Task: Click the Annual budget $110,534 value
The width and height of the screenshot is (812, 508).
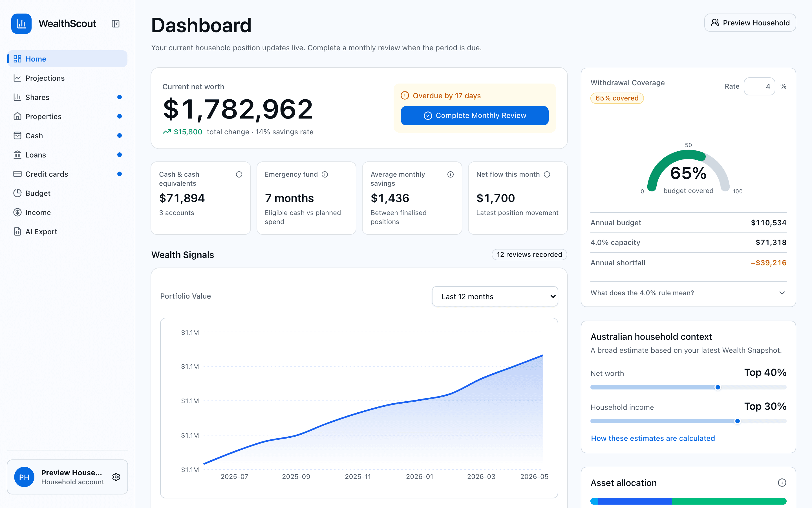Action: (x=768, y=222)
